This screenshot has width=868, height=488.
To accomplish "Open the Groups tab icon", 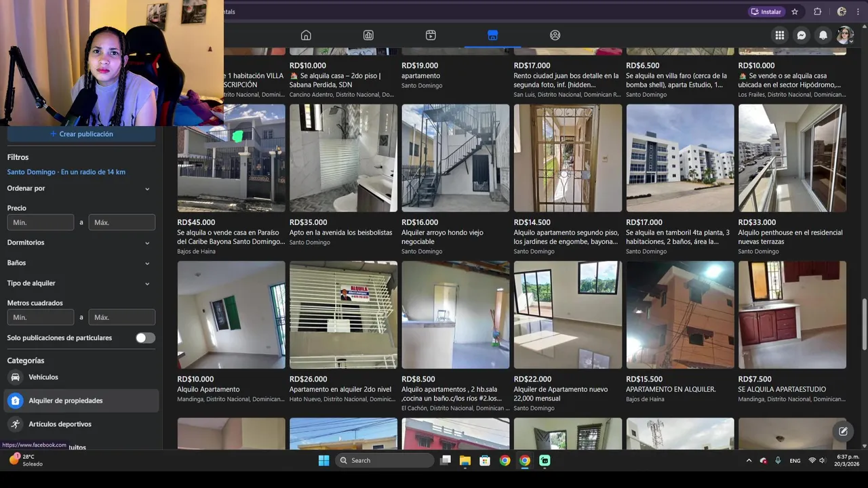I will point(555,35).
